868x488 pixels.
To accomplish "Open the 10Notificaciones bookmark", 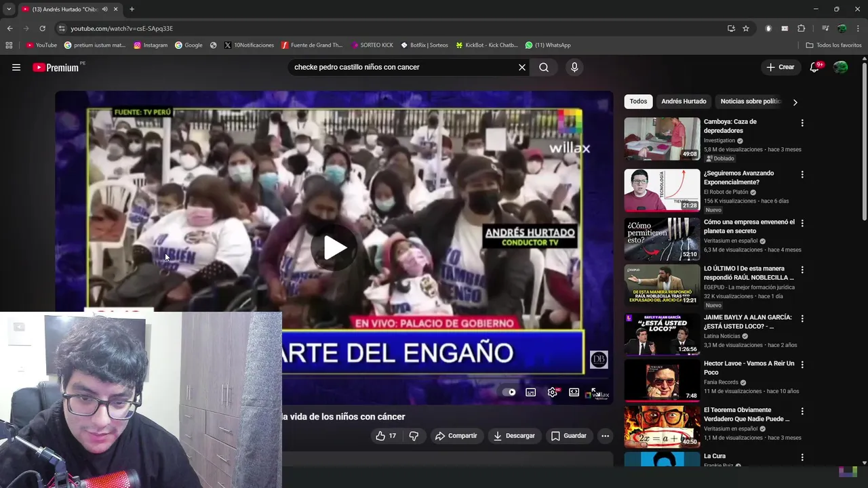I will coord(249,45).
